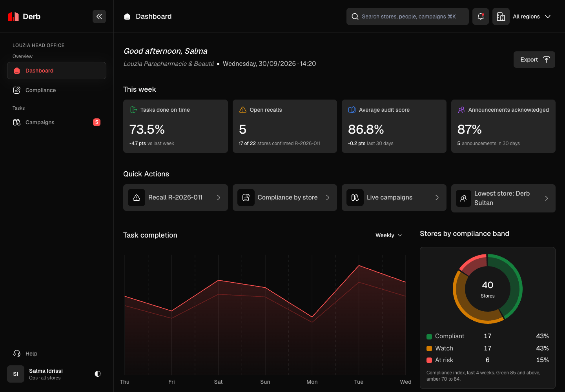
Task: Click the Export button
Action: coord(534,60)
